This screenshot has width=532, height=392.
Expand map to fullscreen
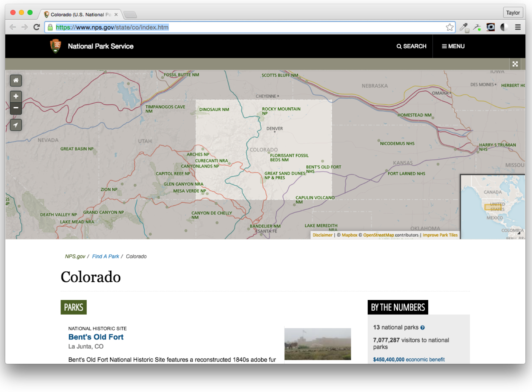(x=515, y=64)
